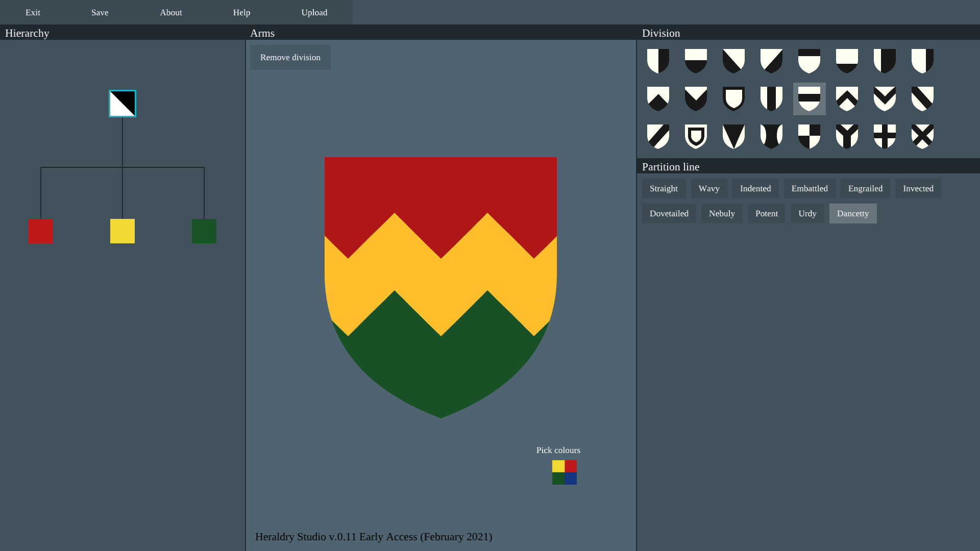Set partition line to Wavy

pos(709,189)
